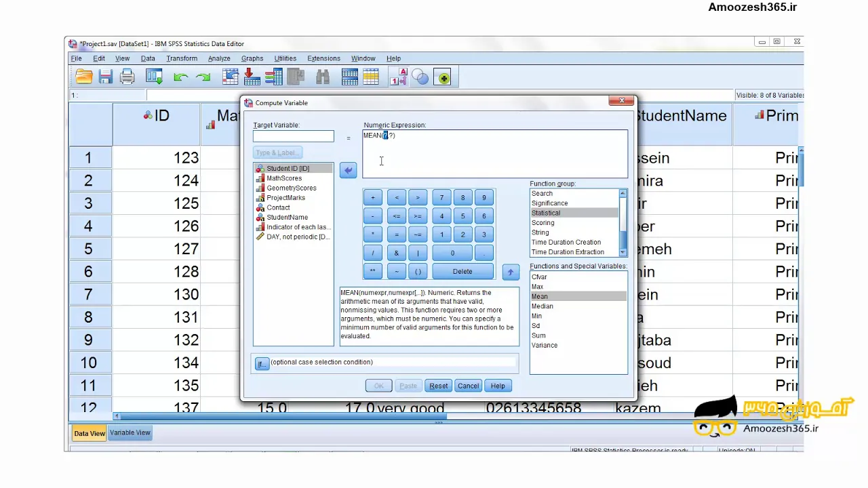
Task: Open the Extensions menu
Action: [323, 58]
